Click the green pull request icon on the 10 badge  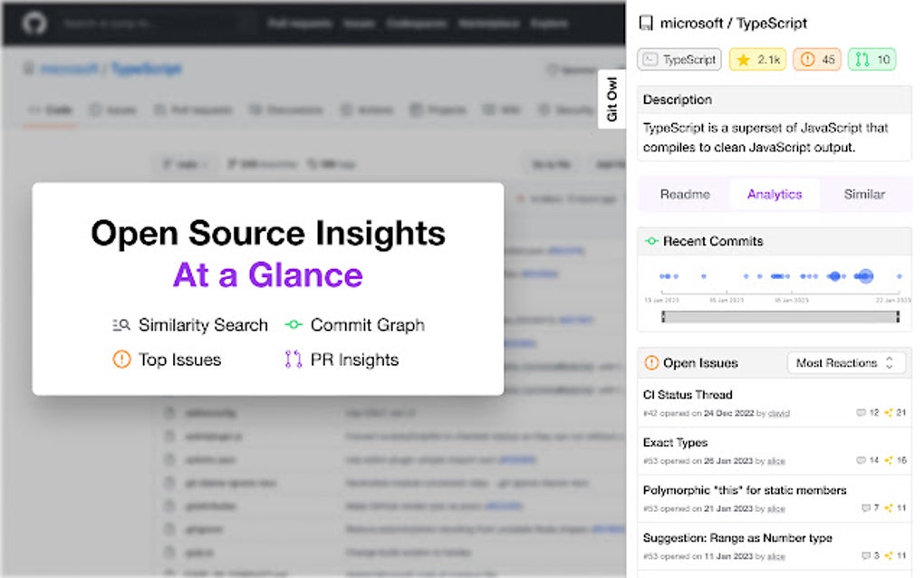tap(861, 60)
